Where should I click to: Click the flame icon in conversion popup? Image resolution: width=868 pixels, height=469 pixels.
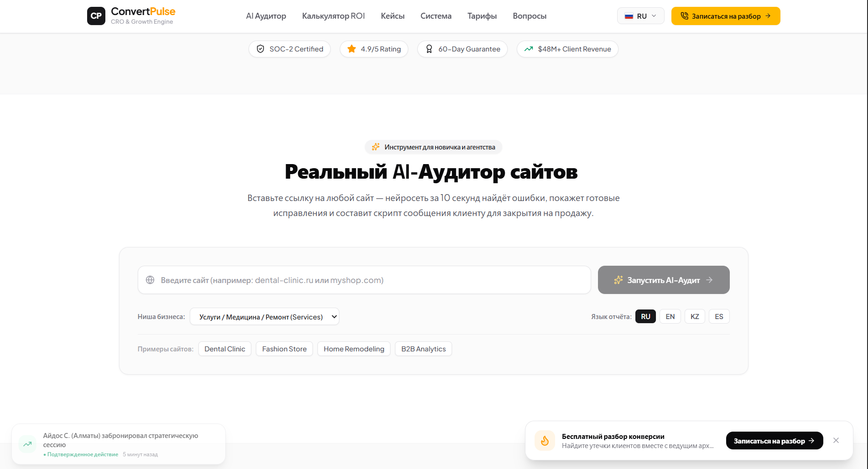coord(545,440)
